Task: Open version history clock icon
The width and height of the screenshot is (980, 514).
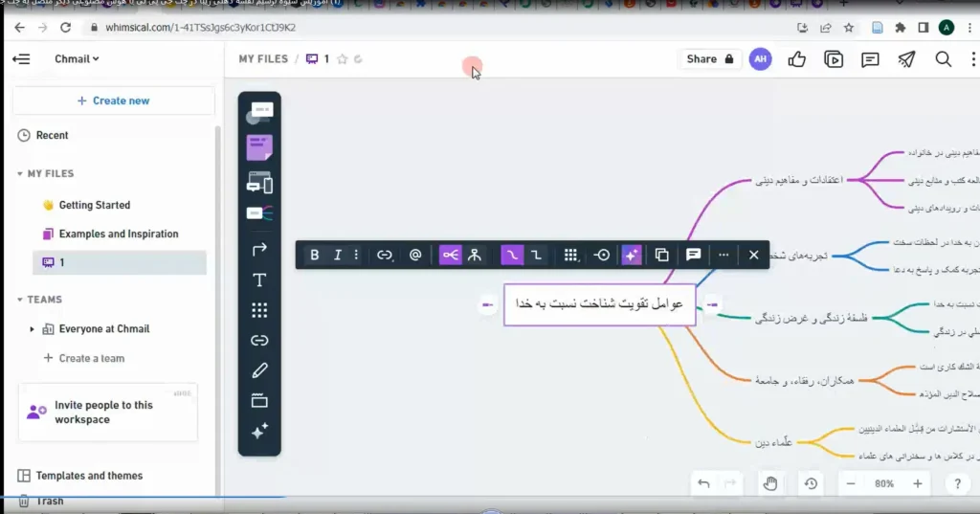Action: 811,483
